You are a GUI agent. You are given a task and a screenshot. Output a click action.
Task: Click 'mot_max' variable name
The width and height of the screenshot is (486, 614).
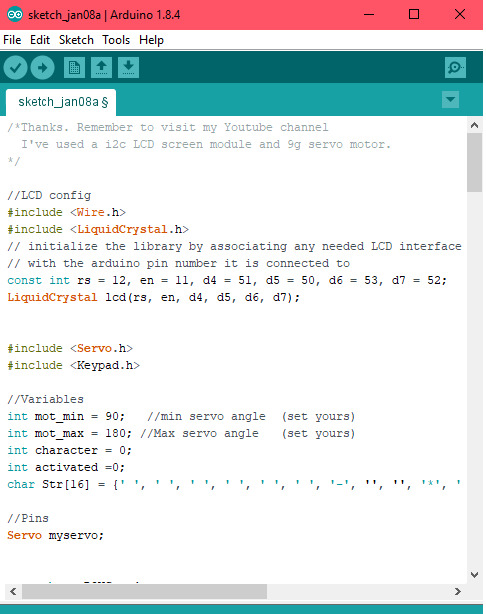59,433
